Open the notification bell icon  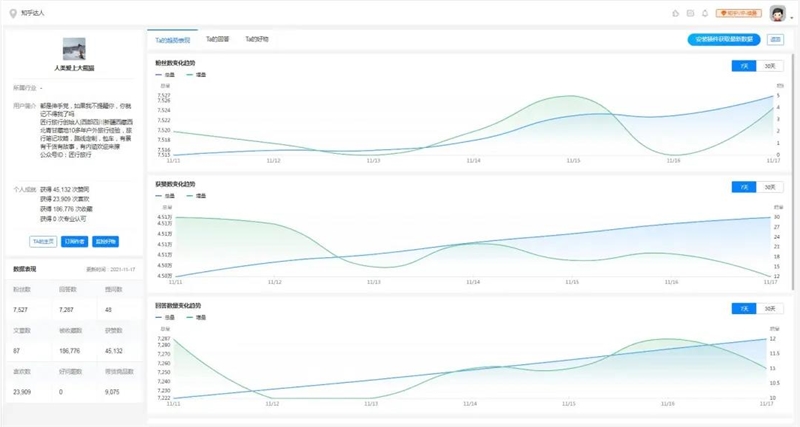[705, 13]
